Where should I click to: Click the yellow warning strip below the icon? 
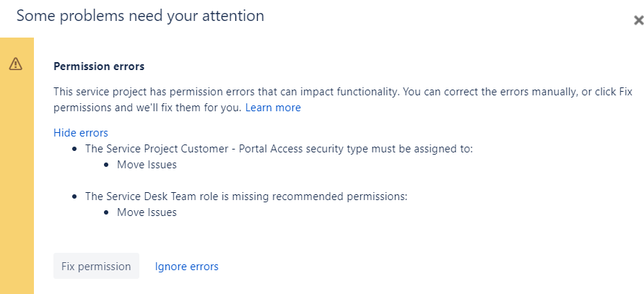(x=17, y=185)
